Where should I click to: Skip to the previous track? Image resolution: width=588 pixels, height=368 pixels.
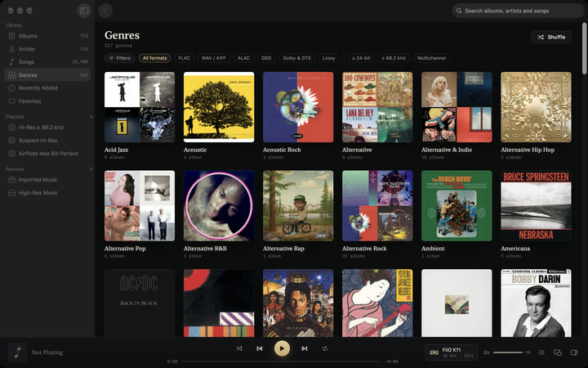[260, 348]
